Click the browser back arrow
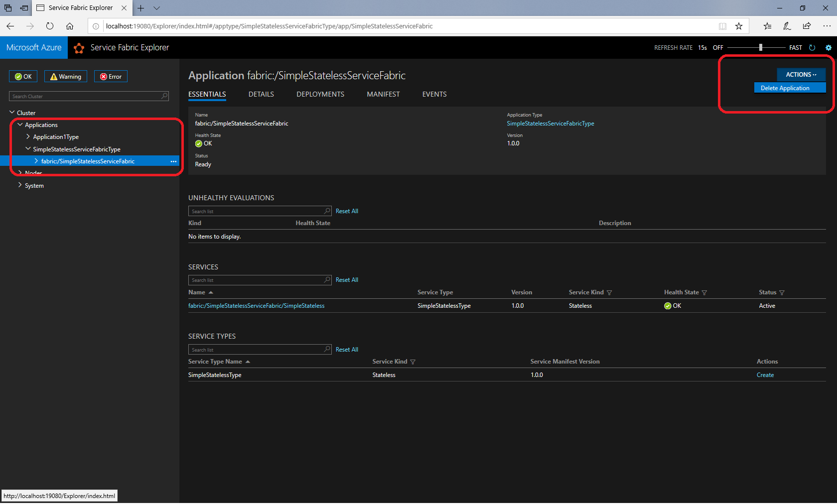This screenshot has width=837, height=504. [10, 26]
